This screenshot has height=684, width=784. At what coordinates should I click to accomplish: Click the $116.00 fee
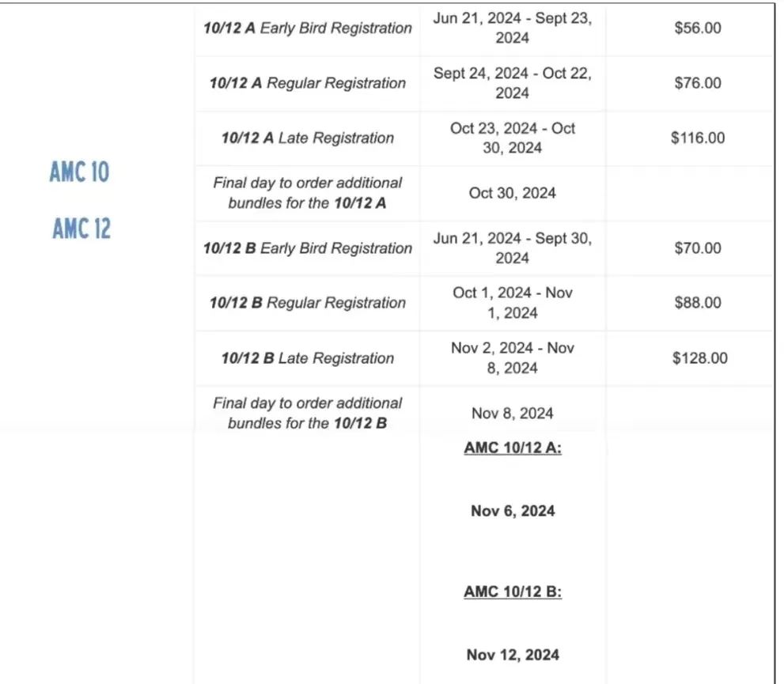pos(698,138)
